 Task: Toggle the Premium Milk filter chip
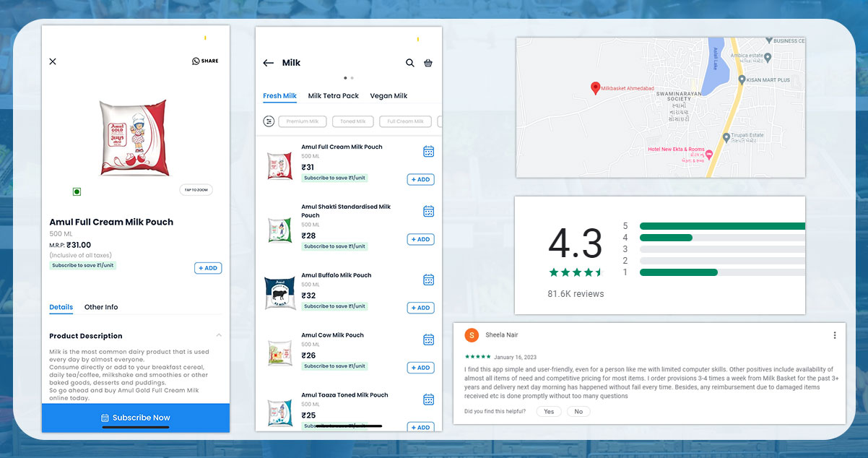tap(303, 121)
